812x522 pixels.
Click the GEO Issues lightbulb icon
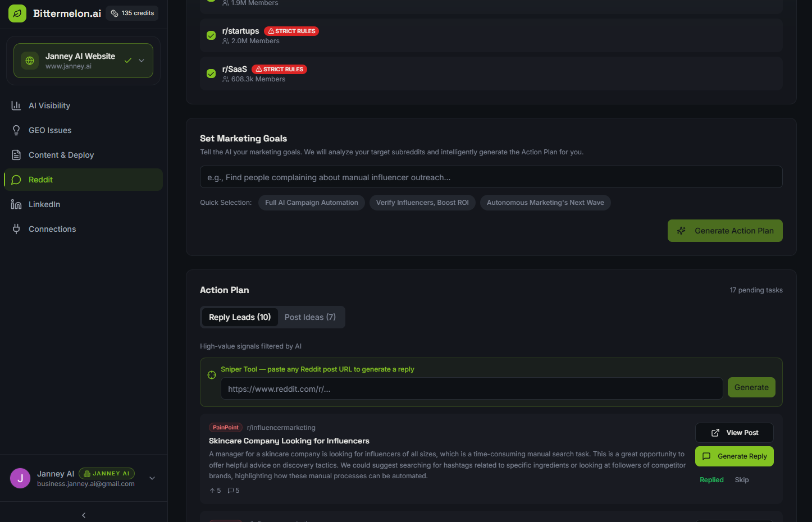coord(16,130)
